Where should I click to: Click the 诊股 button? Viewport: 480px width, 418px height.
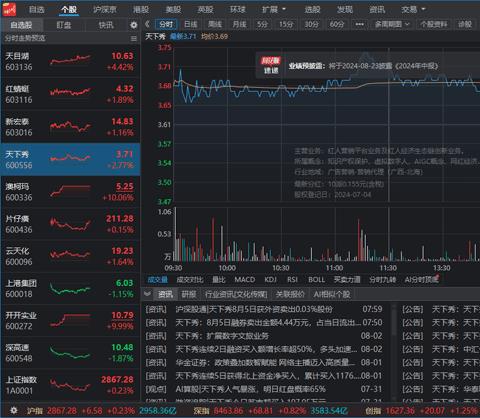pyautogui.click(x=465, y=24)
